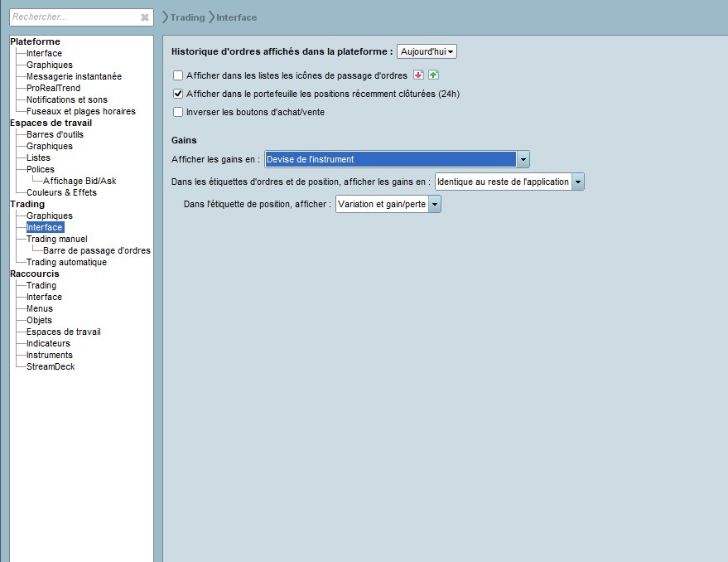Screen dimensions: 728x562
Task: Open Trading automatique settings
Action: click(66, 262)
